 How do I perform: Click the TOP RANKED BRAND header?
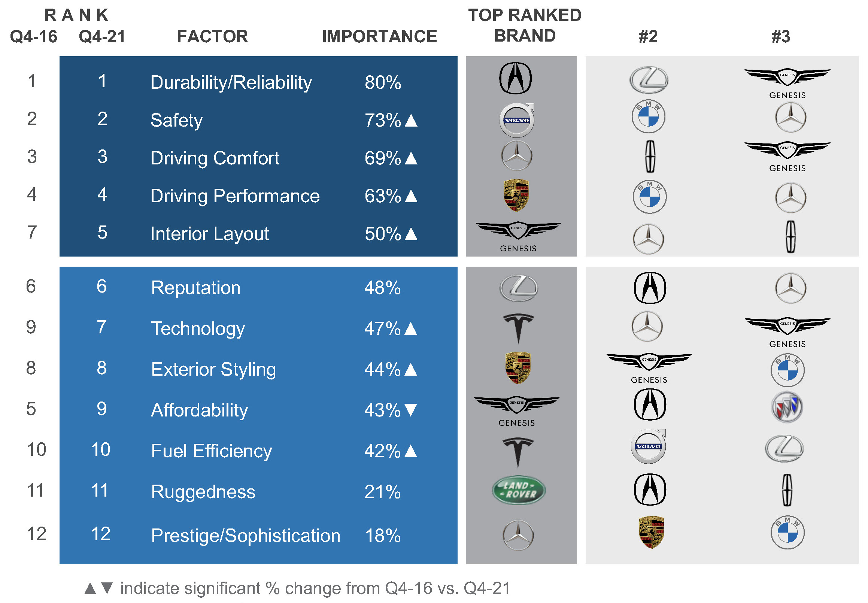(x=524, y=25)
